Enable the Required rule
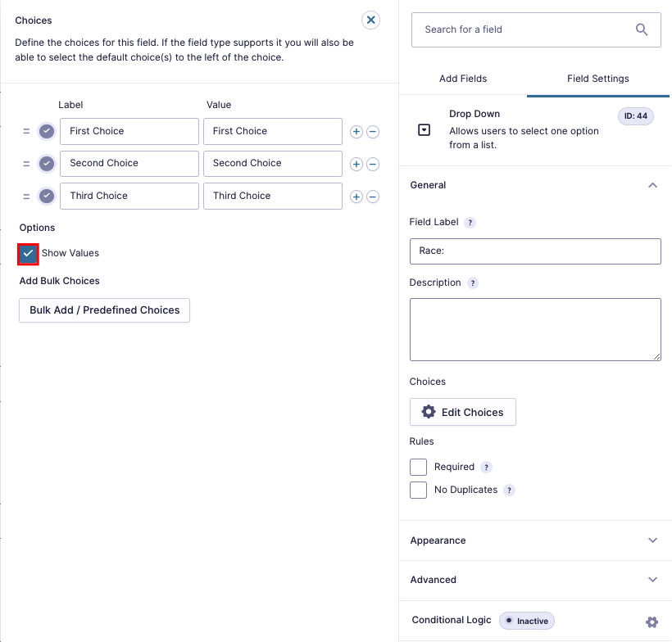672x642 pixels. tap(418, 466)
